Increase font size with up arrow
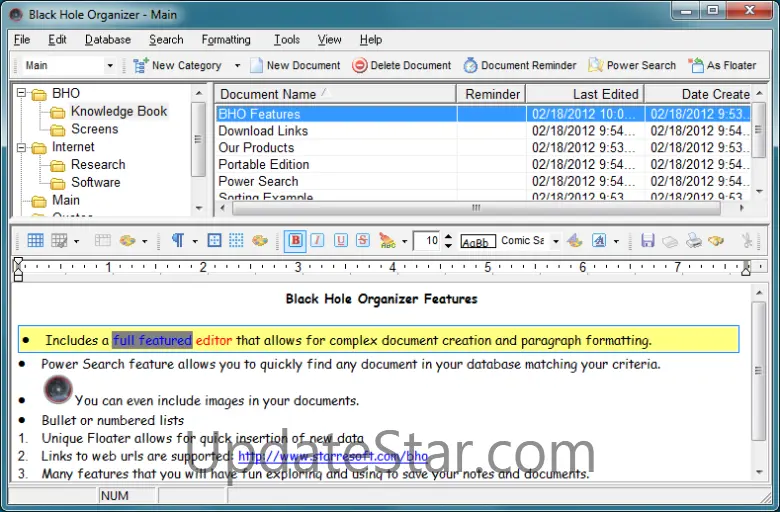 (448, 237)
